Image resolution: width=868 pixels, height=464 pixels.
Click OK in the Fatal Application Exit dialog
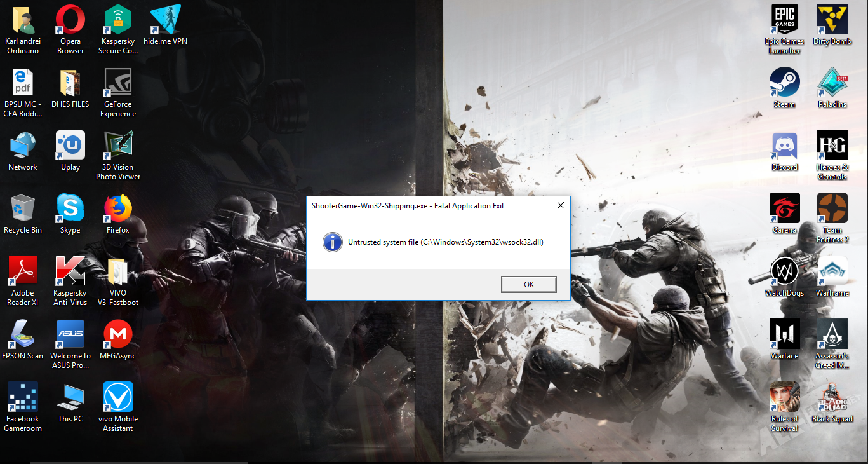click(528, 285)
